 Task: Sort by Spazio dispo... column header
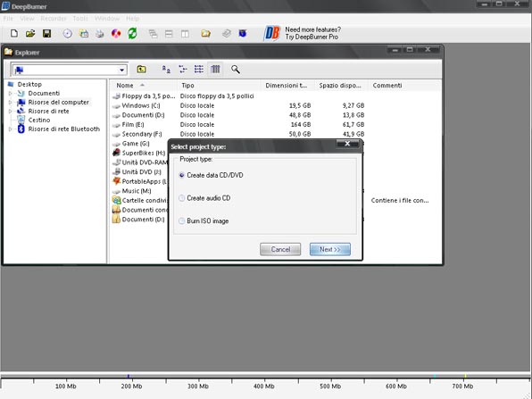[341, 86]
